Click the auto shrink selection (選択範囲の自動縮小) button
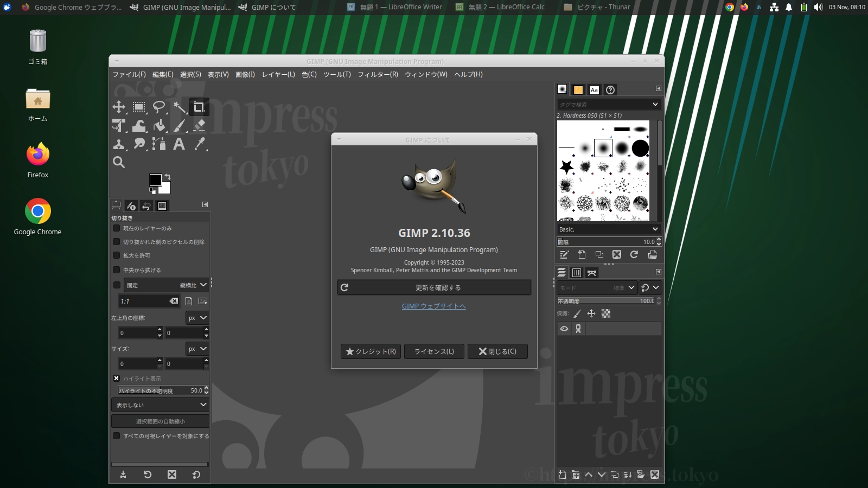This screenshot has height=488, width=868. click(x=160, y=421)
